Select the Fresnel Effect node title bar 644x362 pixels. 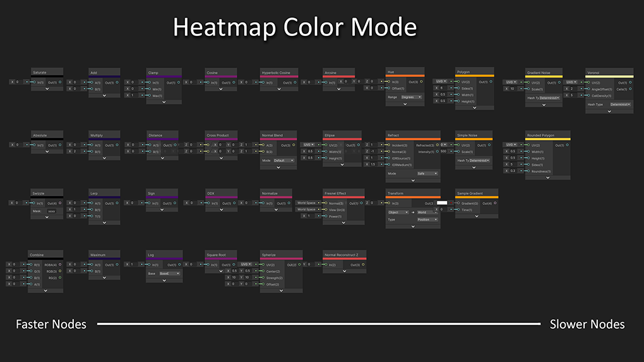pyautogui.click(x=343, y=194)
